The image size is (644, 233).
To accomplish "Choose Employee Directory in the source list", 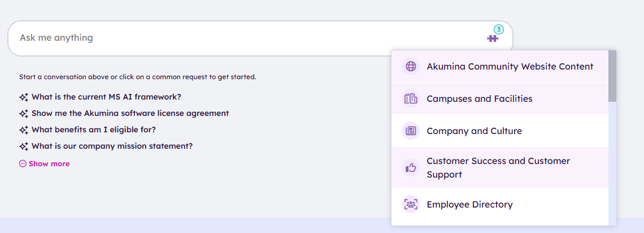I will point(469,205).
